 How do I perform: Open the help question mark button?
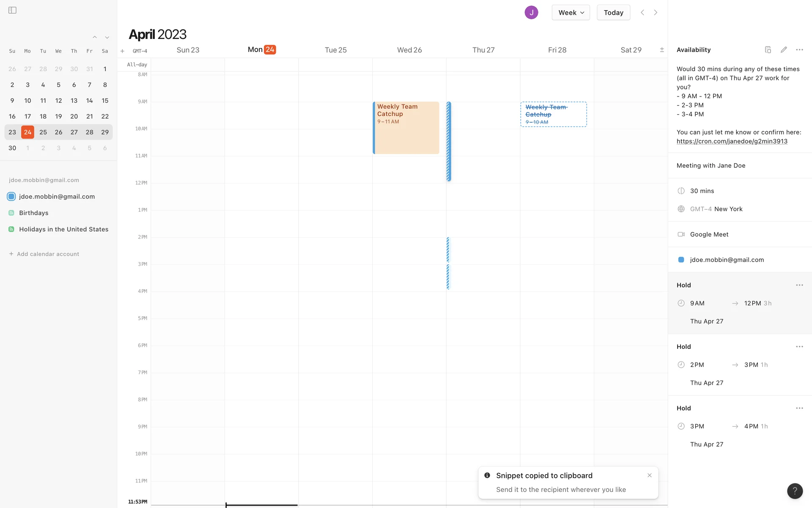click(x=795, y=491)
